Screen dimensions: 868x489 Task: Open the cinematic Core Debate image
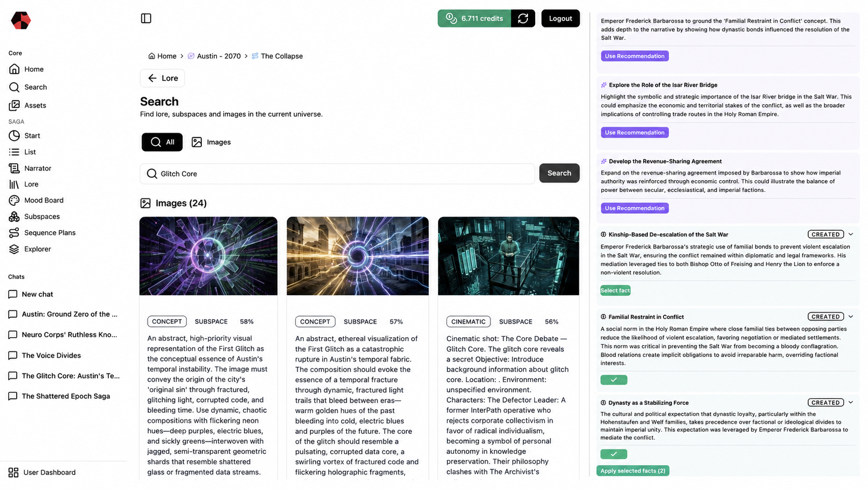coord(508,256)
